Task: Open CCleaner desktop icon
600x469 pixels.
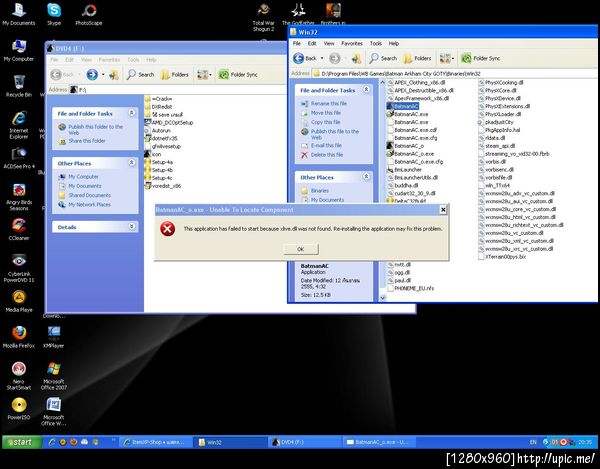Action: coord(19,229)
